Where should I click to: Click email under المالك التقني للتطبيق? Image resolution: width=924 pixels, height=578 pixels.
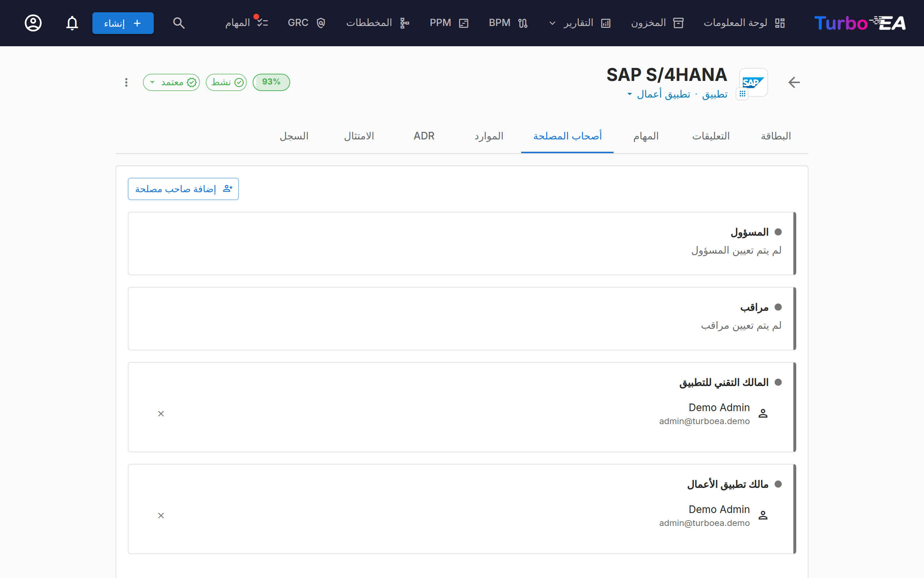click(705, 421)
